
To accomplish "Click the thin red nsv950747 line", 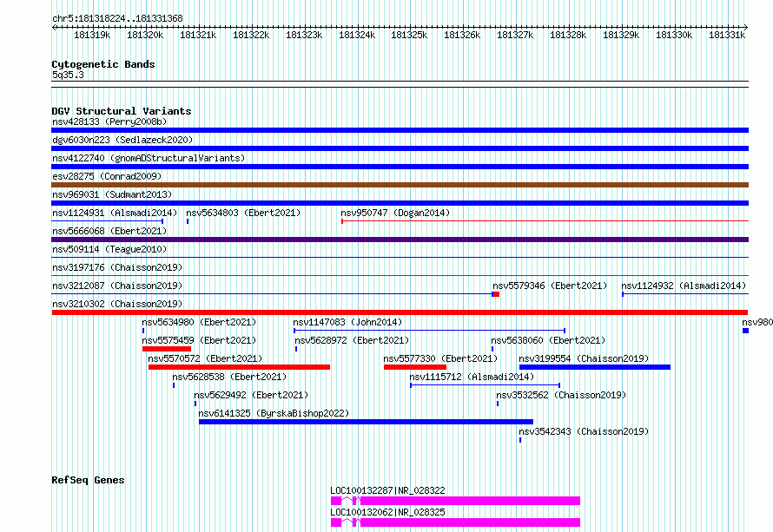I will click(545, 221).
